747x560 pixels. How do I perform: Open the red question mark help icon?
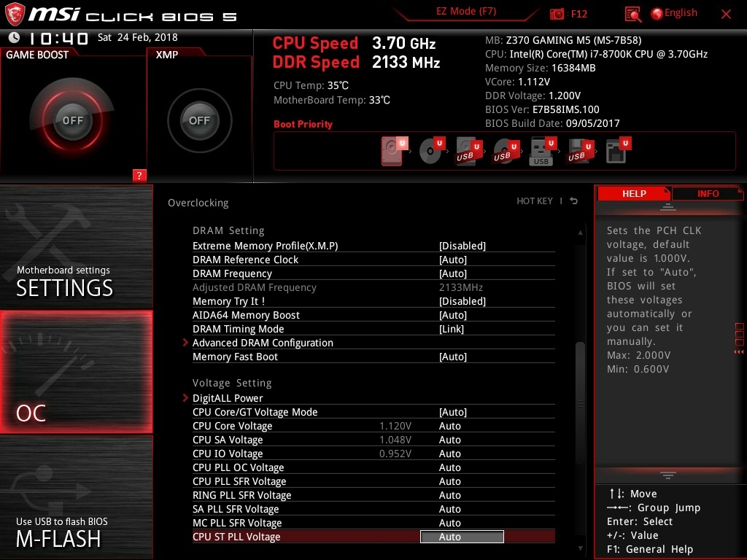coord(139,175)
